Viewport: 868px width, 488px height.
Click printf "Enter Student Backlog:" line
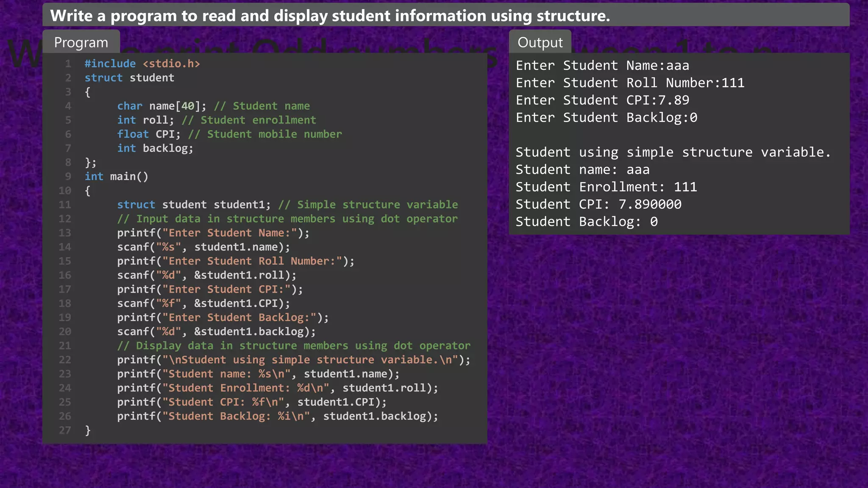point(223,317)
